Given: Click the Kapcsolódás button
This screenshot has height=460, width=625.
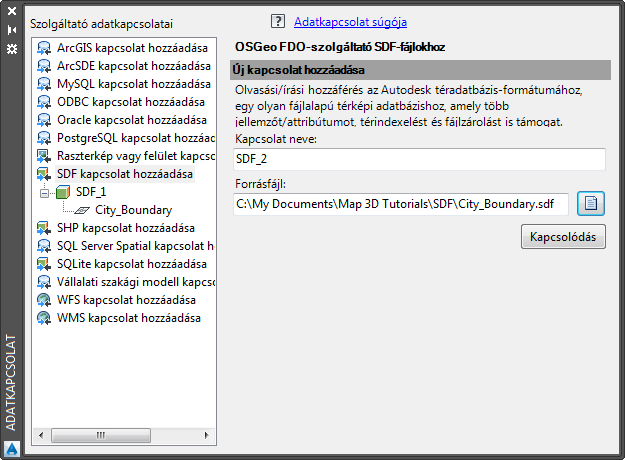Looking at the screenshot, I should tap(563, 237).
